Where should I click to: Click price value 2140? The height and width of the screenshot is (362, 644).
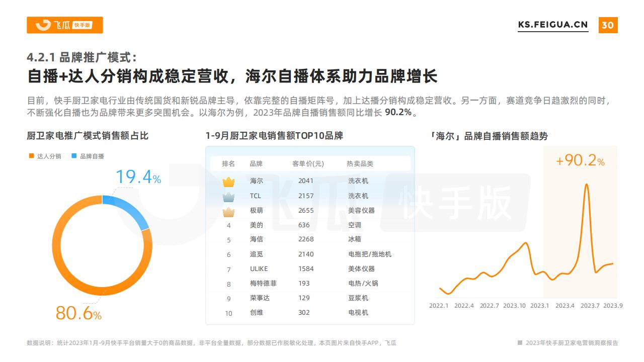pos(306,254)
